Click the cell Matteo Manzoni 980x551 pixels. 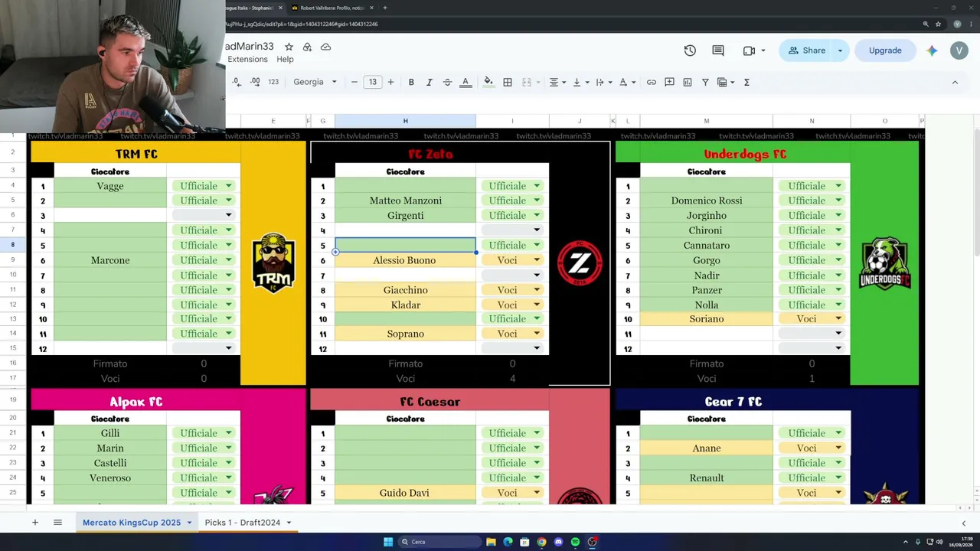point(405,201)
